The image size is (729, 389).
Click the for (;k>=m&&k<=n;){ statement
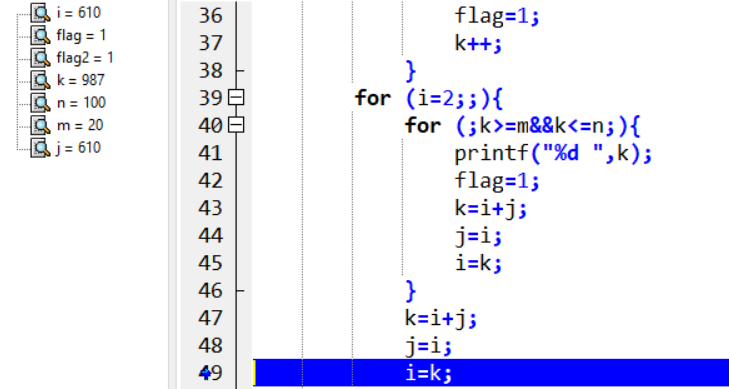[x=523, y=126]
